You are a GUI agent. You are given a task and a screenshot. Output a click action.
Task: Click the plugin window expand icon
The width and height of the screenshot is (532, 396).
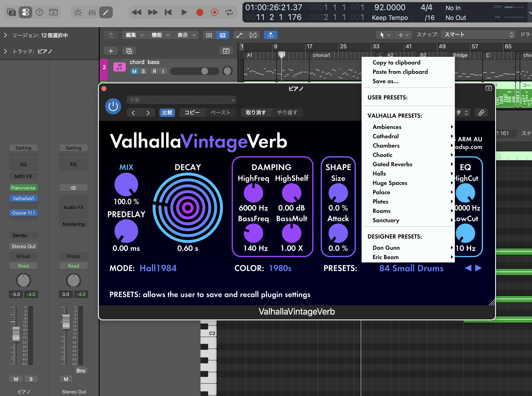[x=489, y=88]
